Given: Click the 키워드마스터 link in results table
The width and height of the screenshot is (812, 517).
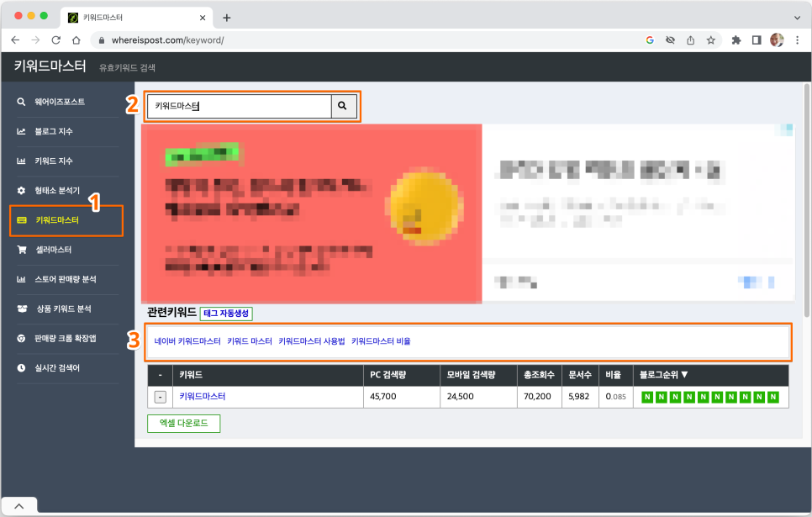Looking at the screenshot, I should tap(203, 396).
